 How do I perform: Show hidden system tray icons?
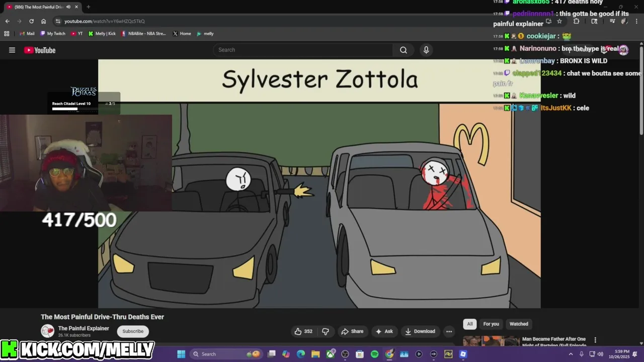(571, 354)
